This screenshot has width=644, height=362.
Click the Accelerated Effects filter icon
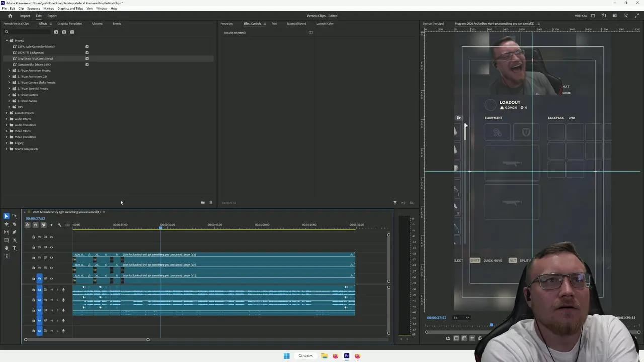56,32
